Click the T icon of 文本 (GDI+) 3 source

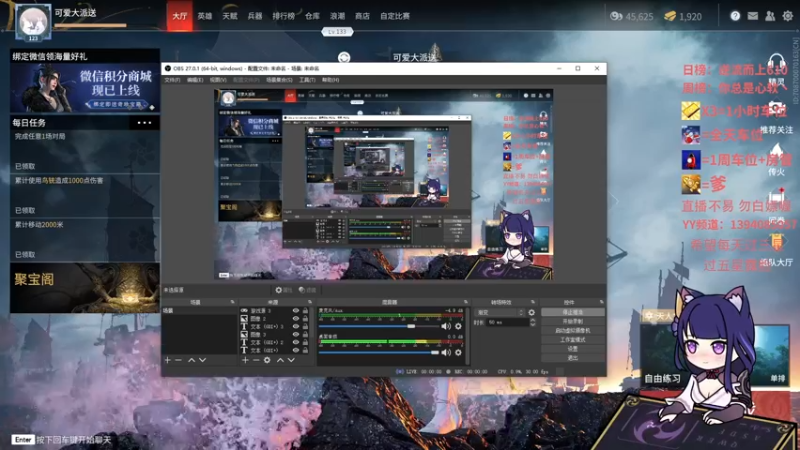coord(244,327)
